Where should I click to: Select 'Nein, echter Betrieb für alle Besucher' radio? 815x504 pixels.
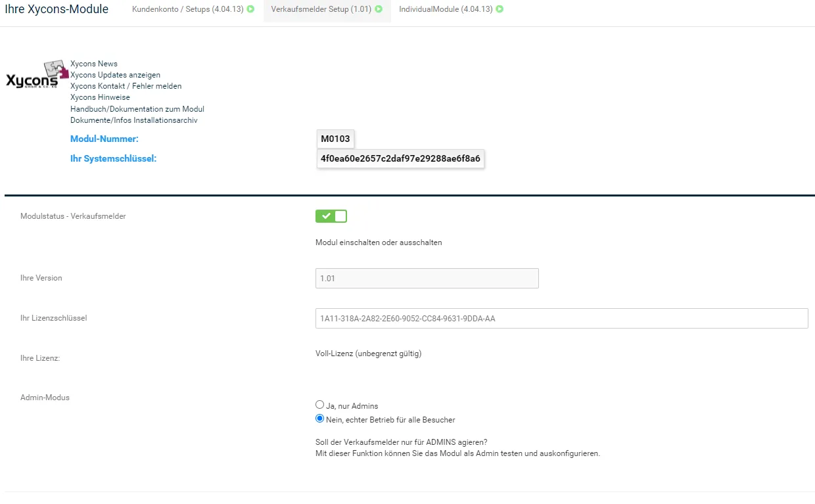pos(320,419)
